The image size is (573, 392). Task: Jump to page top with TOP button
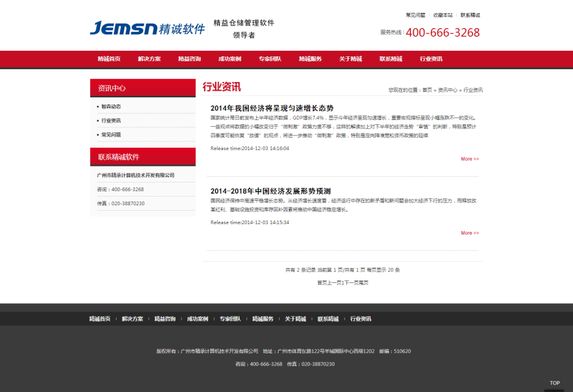(x=554, y=383)
